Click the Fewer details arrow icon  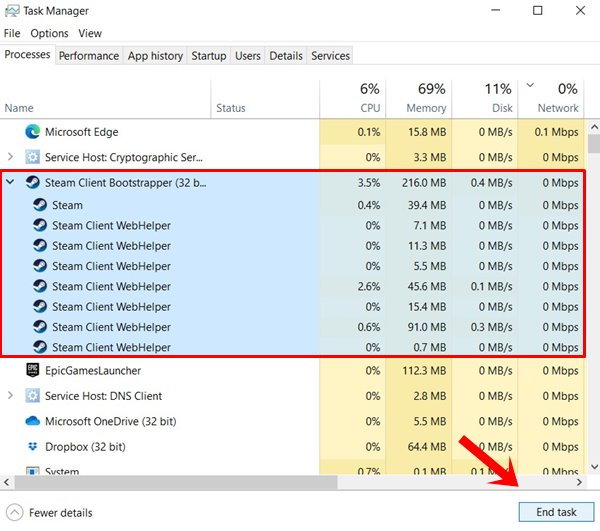[15, 512]
